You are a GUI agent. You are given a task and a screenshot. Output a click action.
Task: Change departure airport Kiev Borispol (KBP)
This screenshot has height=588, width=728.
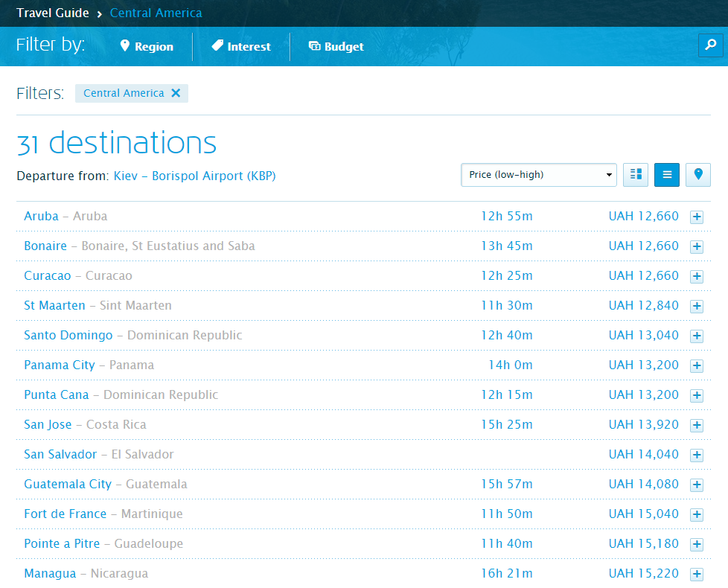pyautogui.click(x=194, y=176)
